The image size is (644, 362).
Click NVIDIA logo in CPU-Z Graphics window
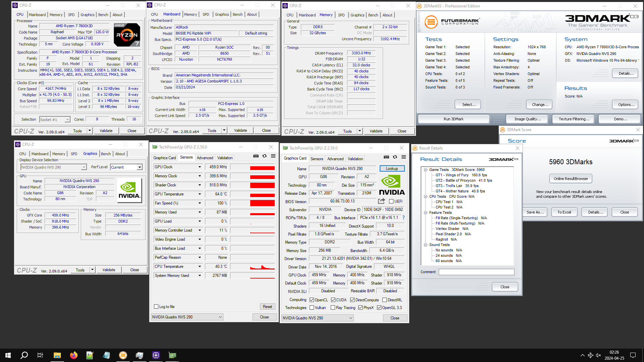[x=129, y=191]
